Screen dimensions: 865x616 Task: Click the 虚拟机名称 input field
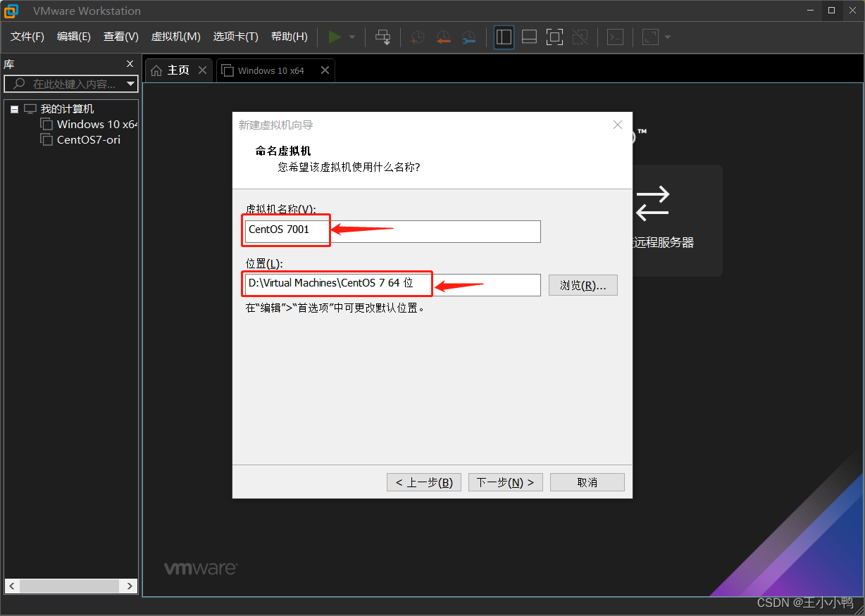[393, 232]
